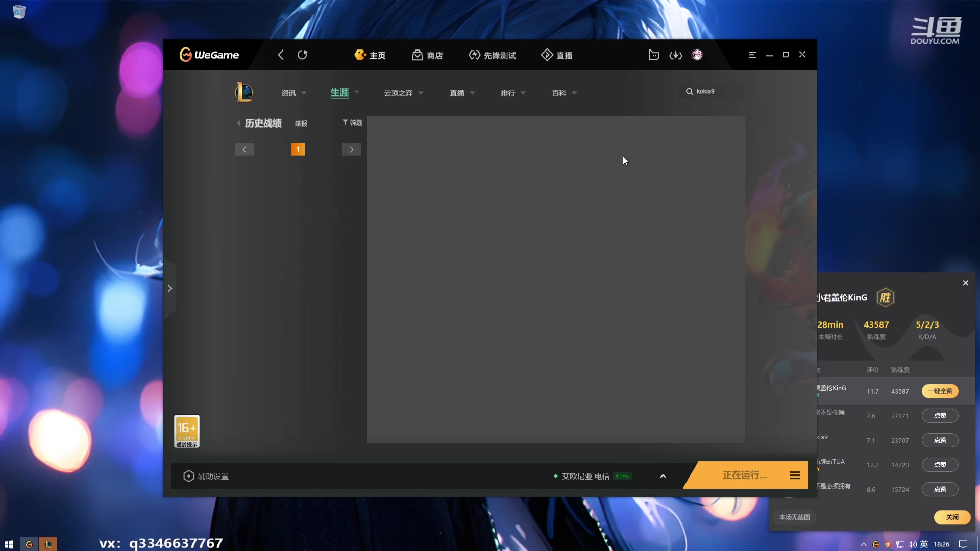Collapse the 历史战绩 section arrow

coord(238,123)
